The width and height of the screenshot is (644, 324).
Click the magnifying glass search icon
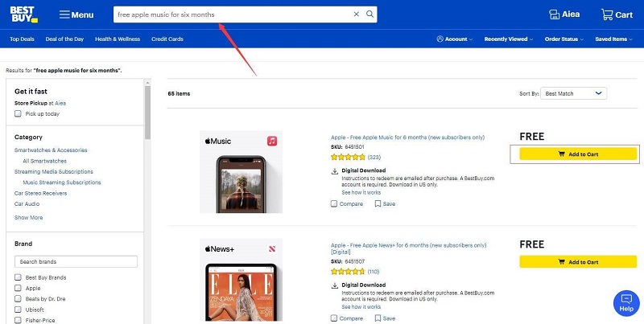point(369,14)
